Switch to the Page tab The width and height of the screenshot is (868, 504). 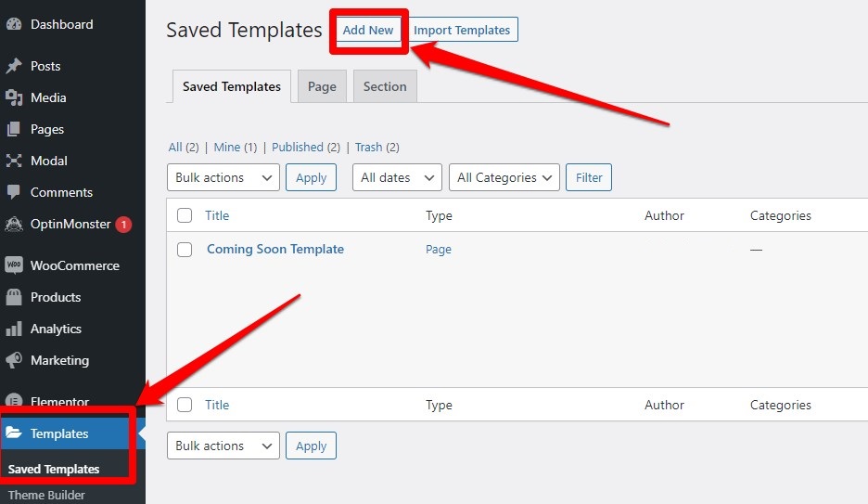click(322, 86)
